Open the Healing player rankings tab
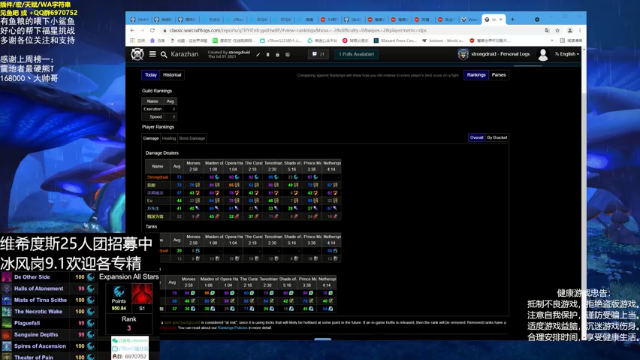 [169, 138]
